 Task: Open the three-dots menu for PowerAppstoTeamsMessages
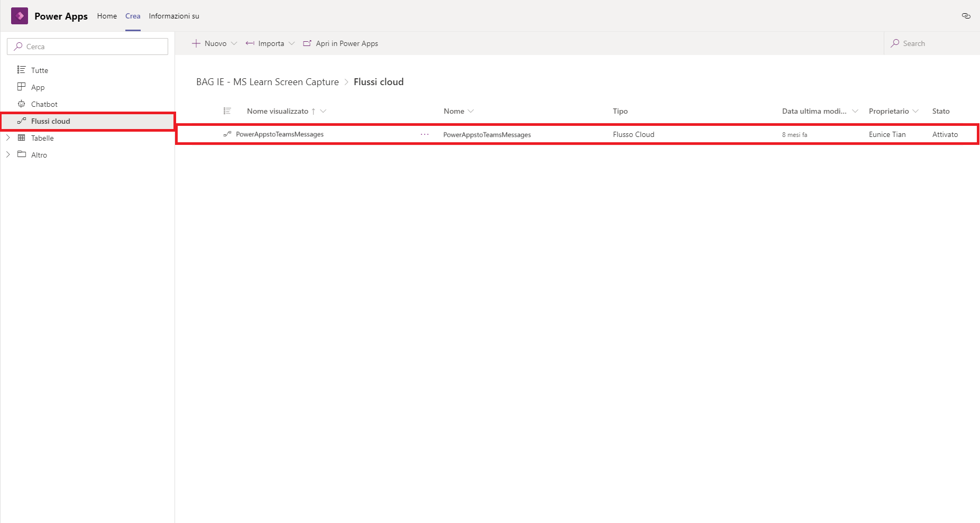tap(425, 134)
